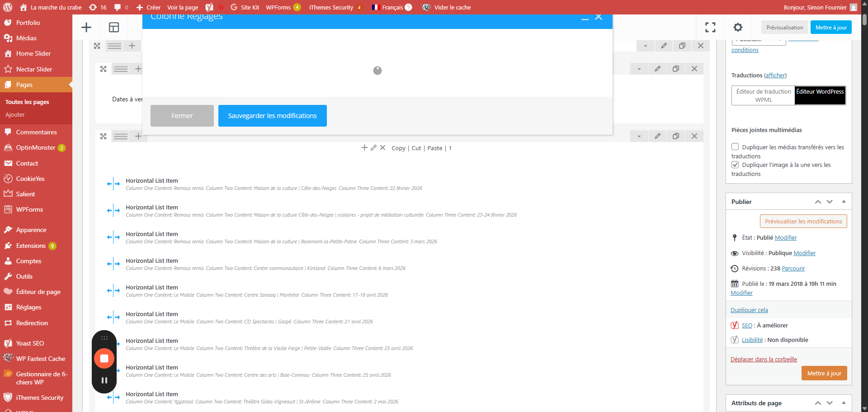Expand the Attributs de page panel toggle
Screen dimensions: 868x412
click(844, 403)
